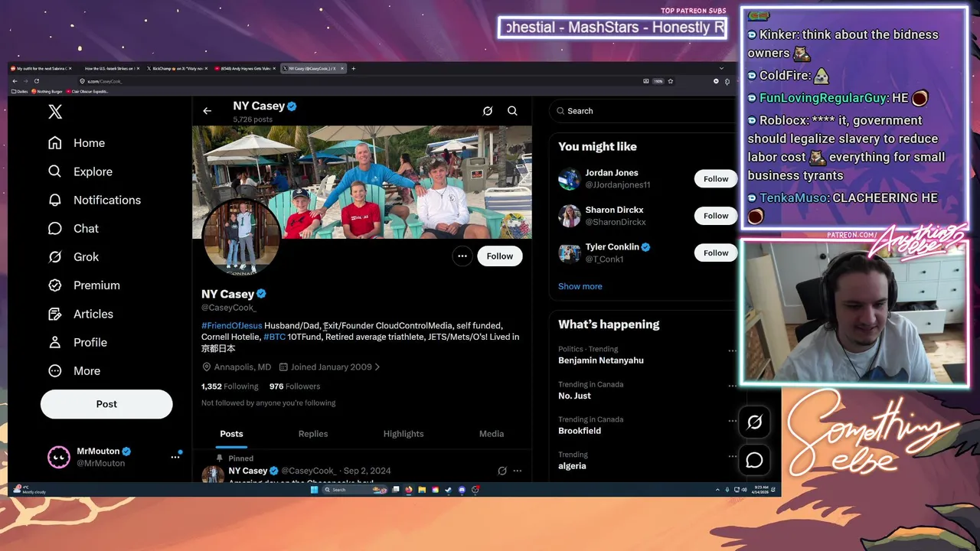Follow NY Casey
Image resolution: width=980 pixels, height=551 pixels.
500,256
